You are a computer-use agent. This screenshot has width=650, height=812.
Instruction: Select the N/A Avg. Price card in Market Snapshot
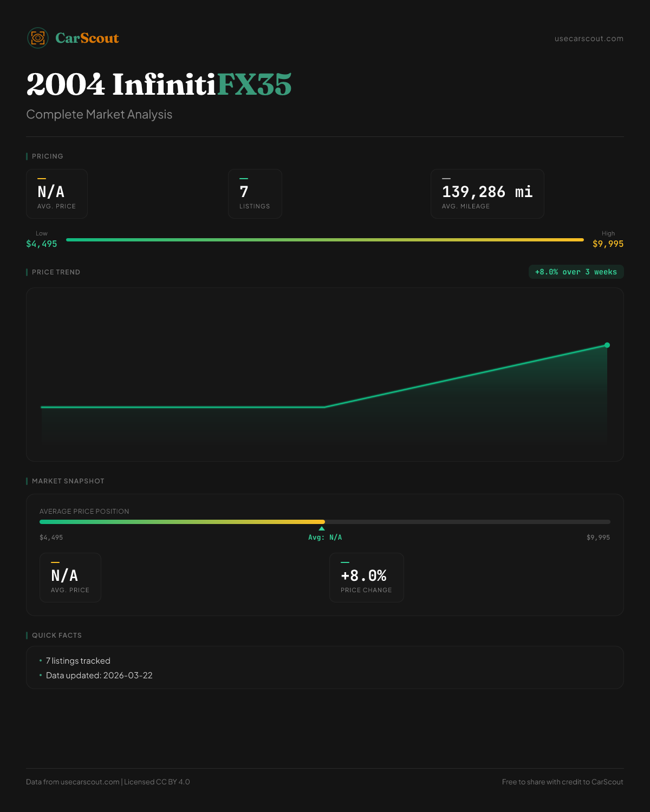[70, 578]
